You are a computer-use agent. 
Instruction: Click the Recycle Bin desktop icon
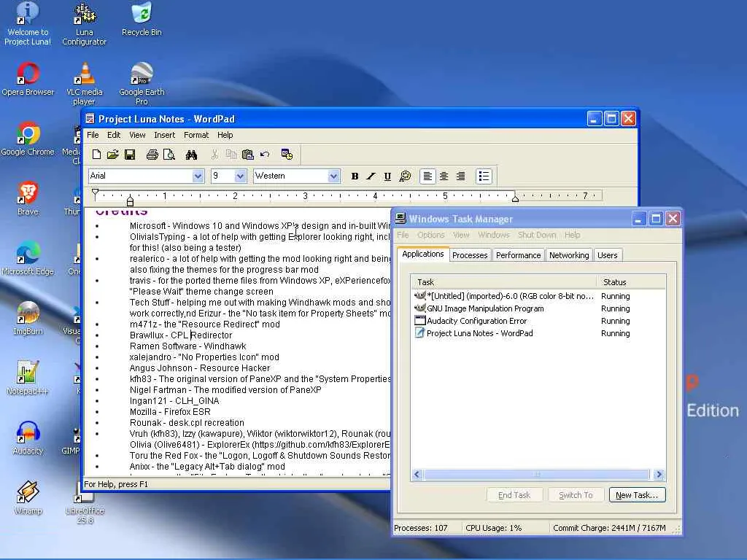[x=142, y=19]
